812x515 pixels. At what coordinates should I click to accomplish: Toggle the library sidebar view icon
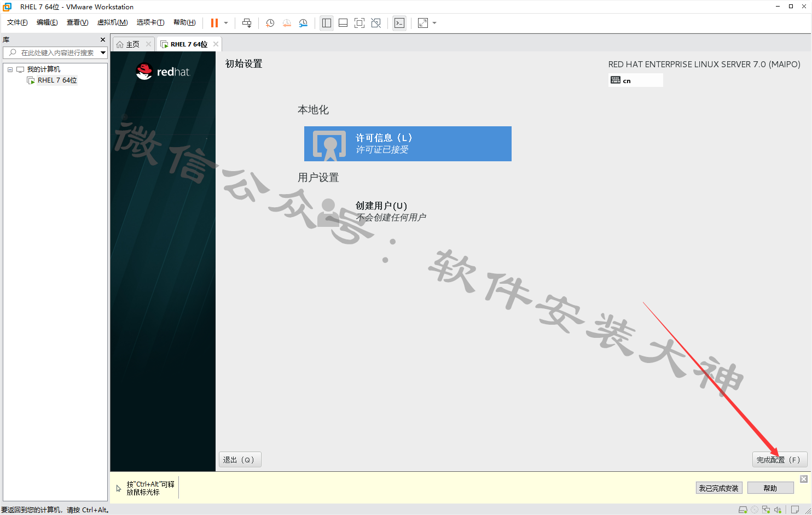point(327,23)
